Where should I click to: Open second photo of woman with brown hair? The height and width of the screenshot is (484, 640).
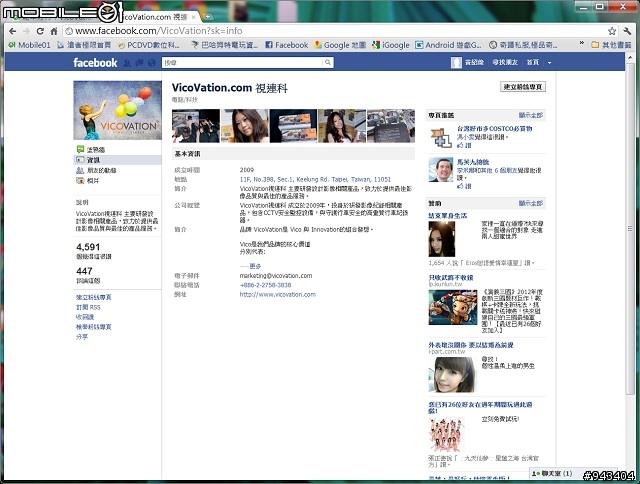click(244, 126)
